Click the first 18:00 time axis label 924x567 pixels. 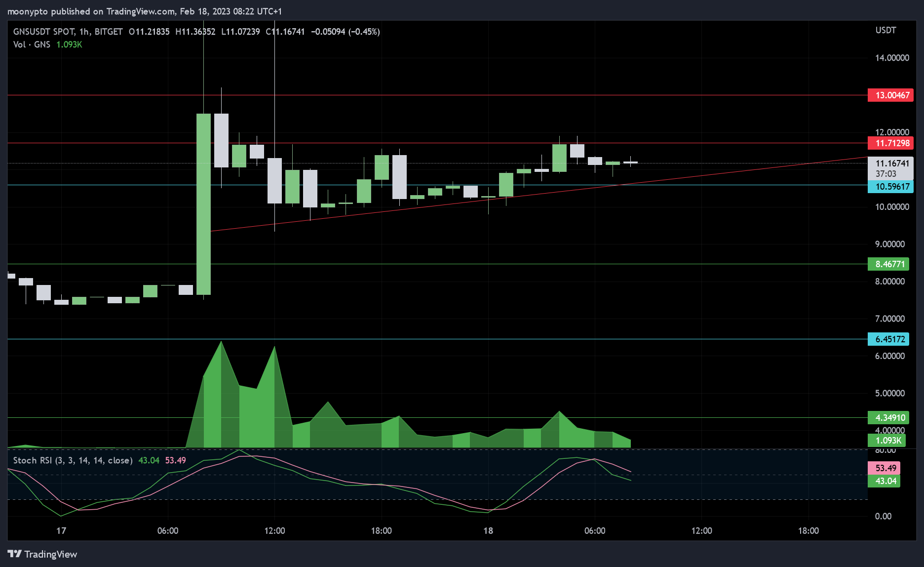pyautogui.click(x=382, y=531)
